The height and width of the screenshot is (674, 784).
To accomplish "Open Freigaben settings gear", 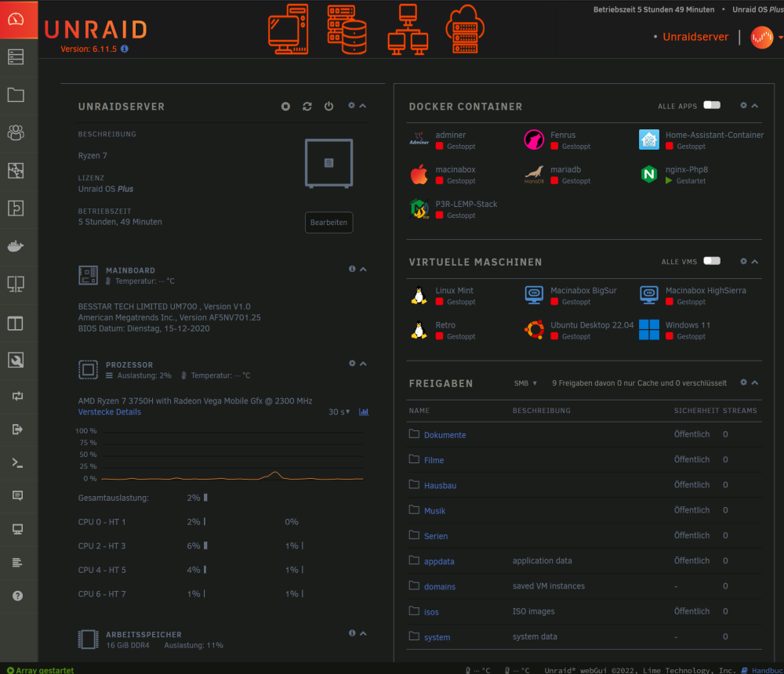I will 743,382.
